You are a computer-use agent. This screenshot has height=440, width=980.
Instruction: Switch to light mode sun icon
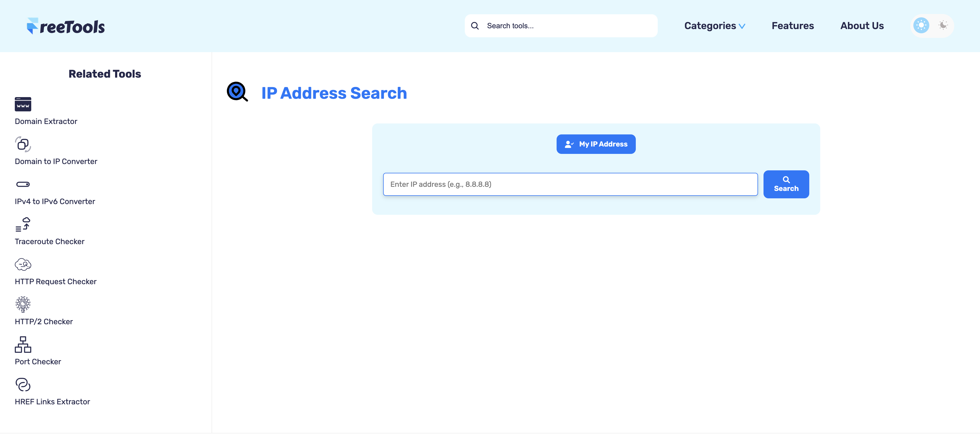pyautogui.click(x=921, y=26)
